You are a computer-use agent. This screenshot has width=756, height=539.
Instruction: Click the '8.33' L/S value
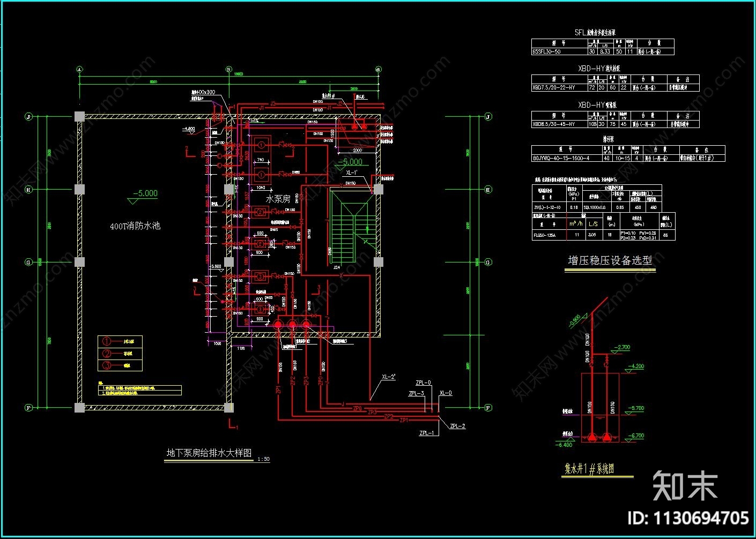(x=605, y=52)
